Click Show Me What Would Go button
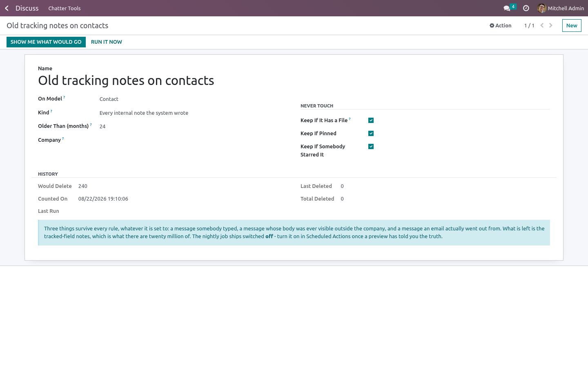This screenshot has width=588, height=384. [46, 42]
